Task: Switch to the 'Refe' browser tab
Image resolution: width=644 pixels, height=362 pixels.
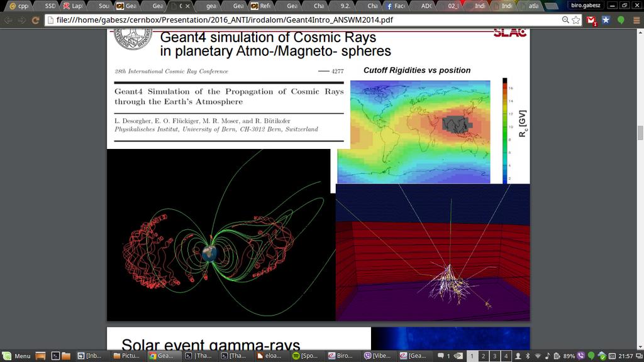Action: (261, 6)
